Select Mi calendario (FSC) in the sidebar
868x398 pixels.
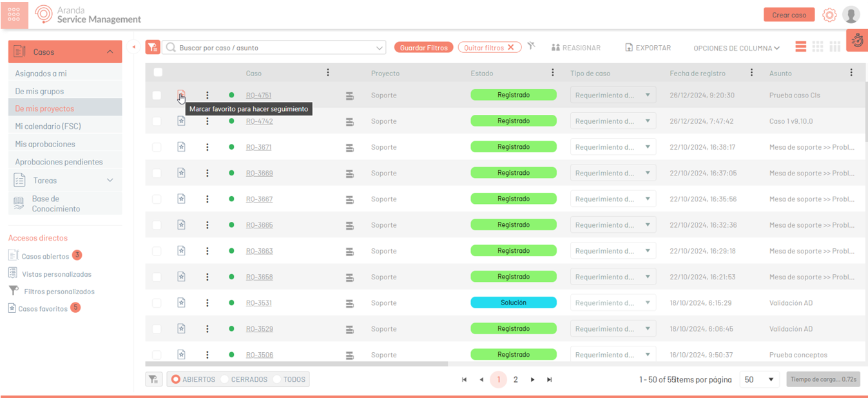tap(48, 126)
